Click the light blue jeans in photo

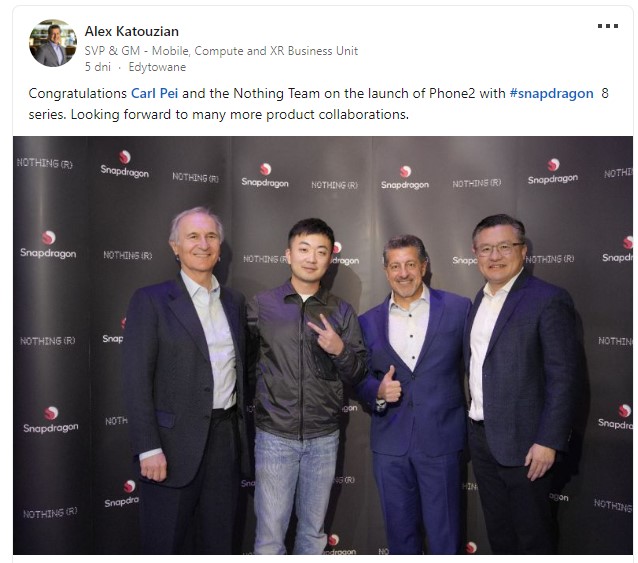tap(296, 491)
